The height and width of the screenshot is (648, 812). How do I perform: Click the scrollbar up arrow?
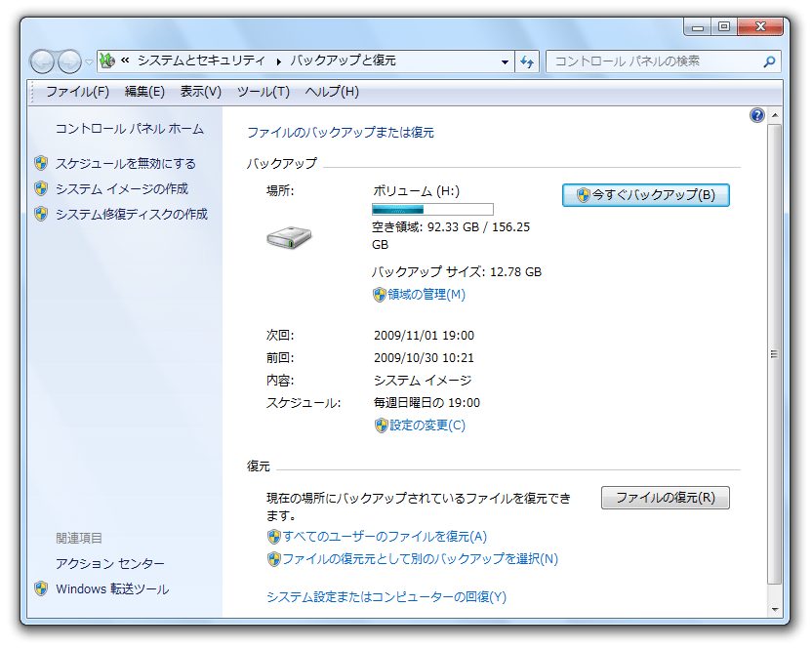click(775, 115)
